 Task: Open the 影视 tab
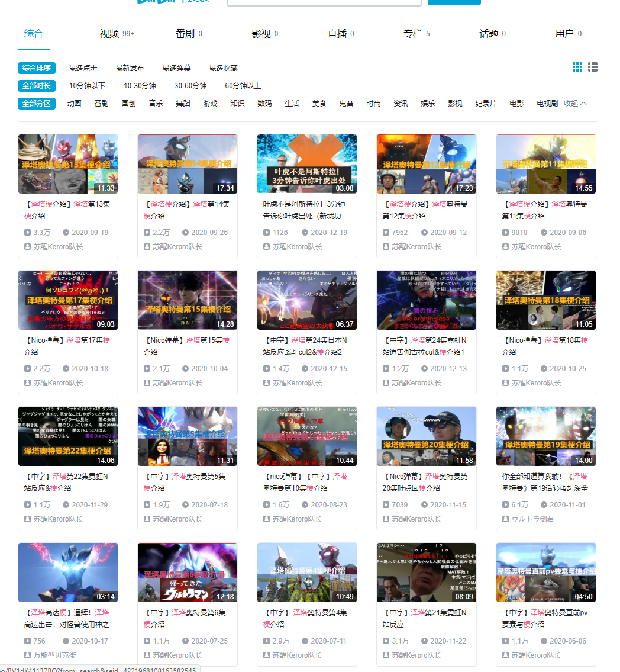[264, 33]
